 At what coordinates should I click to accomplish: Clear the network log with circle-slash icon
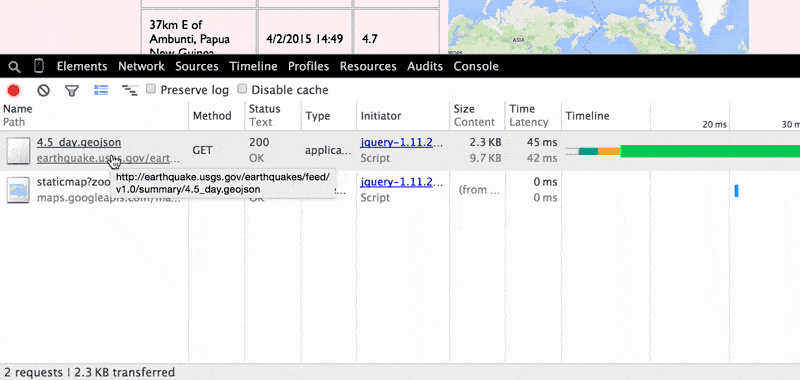(x=43, y=91)
